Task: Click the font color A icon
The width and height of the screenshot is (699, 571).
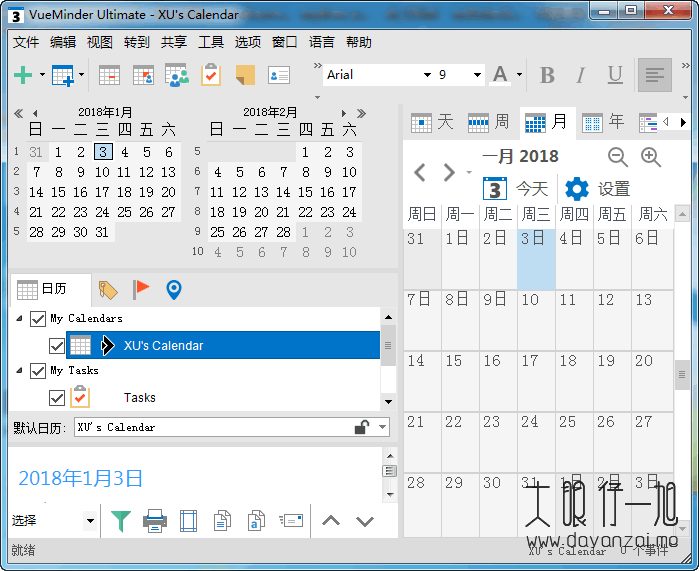Action: [x=500, y=75]
